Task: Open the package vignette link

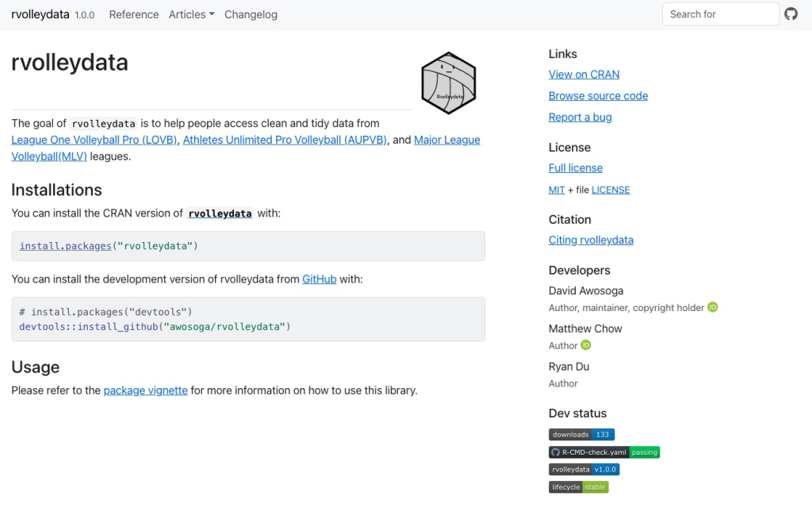Action: (x=146, y=390)
